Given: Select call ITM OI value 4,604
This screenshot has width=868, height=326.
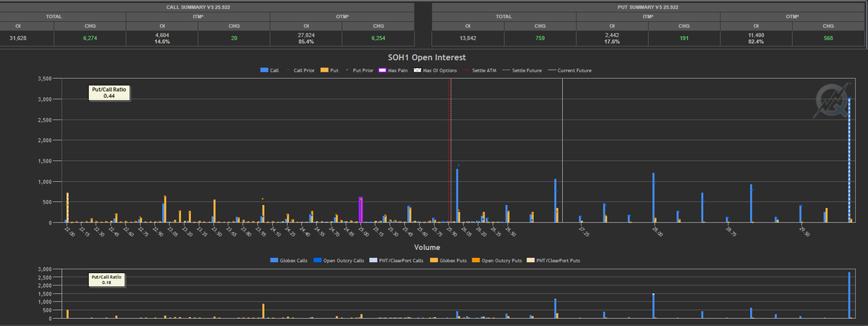Looking at the screenshot, I should pyautogui.click(x=162, y=35).
